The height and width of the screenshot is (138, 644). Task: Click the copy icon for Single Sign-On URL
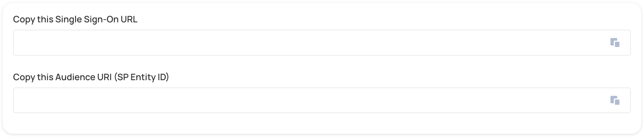point(615,42)
